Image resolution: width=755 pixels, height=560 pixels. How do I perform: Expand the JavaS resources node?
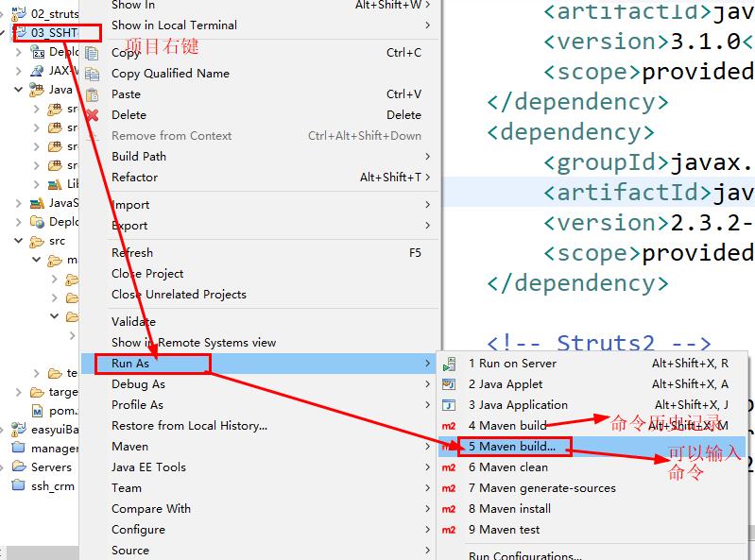click(x=18, y=203)
